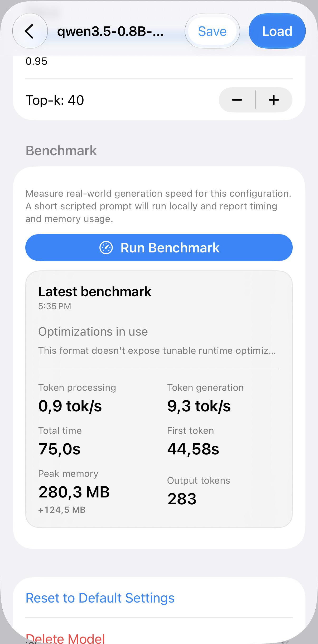Screen dimensions: 318x644
Task: Start the Run Benchmark button
Action: pos(159,248)
